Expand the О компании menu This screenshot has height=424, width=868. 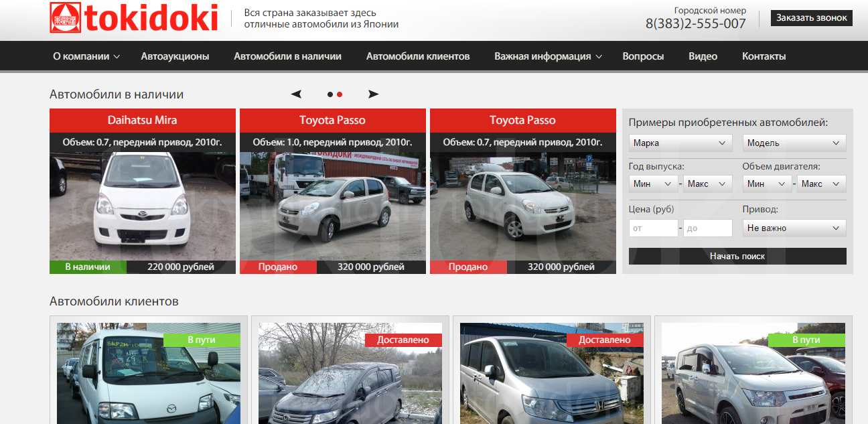click(86, 56)
